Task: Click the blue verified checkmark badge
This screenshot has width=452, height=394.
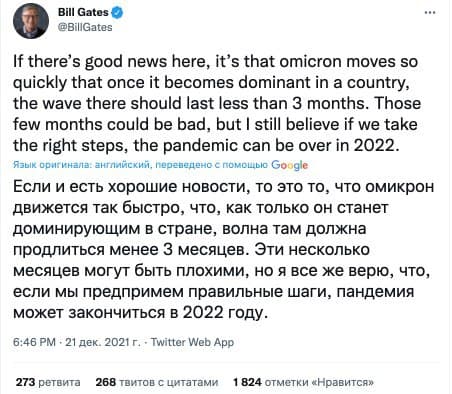Action: (117, 12)
